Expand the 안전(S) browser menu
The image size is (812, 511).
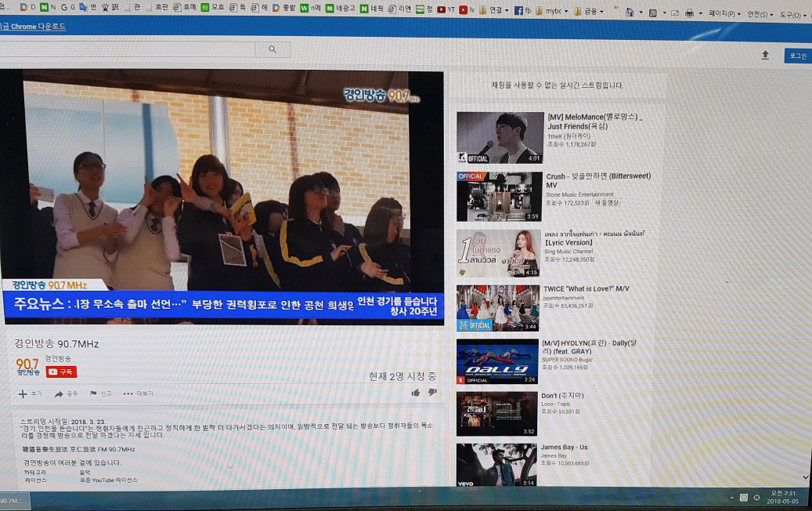click(x=760, y=15)
